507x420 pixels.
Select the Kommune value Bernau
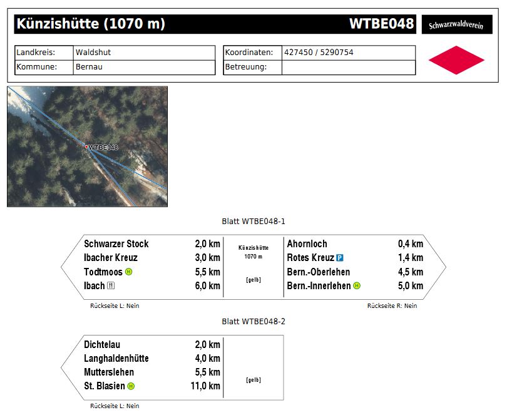(90, 67)
